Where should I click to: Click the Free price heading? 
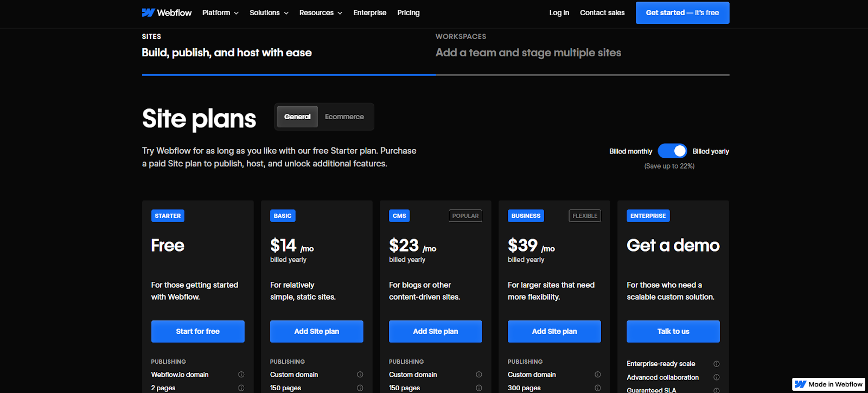pos(168,246)
